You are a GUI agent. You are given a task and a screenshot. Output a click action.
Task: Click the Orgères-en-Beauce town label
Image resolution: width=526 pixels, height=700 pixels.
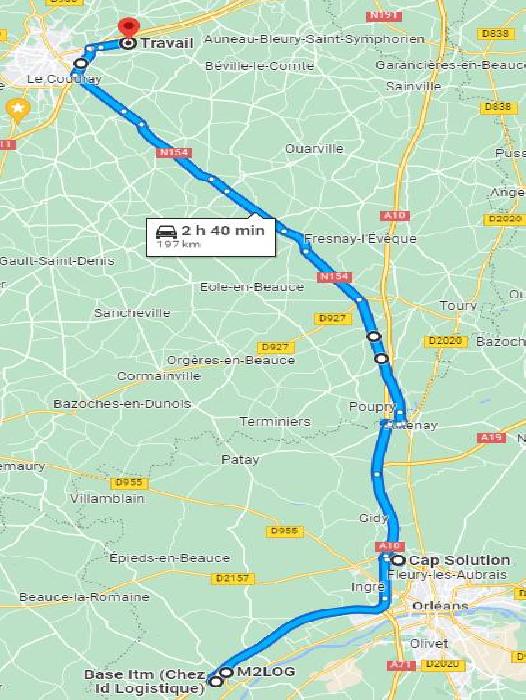pyautogui.click(x=231, y=360)
